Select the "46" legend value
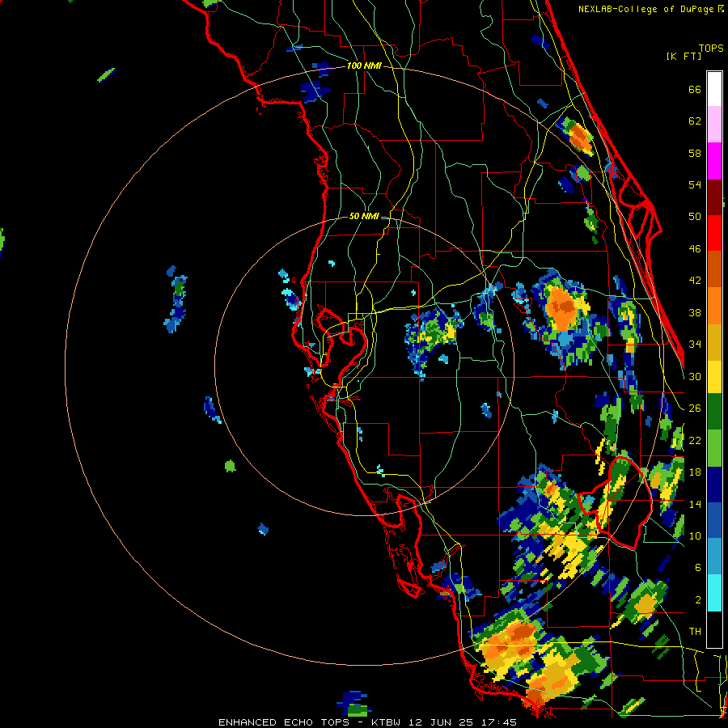Viewport: 728px width, 728px height. coord(695,249)
